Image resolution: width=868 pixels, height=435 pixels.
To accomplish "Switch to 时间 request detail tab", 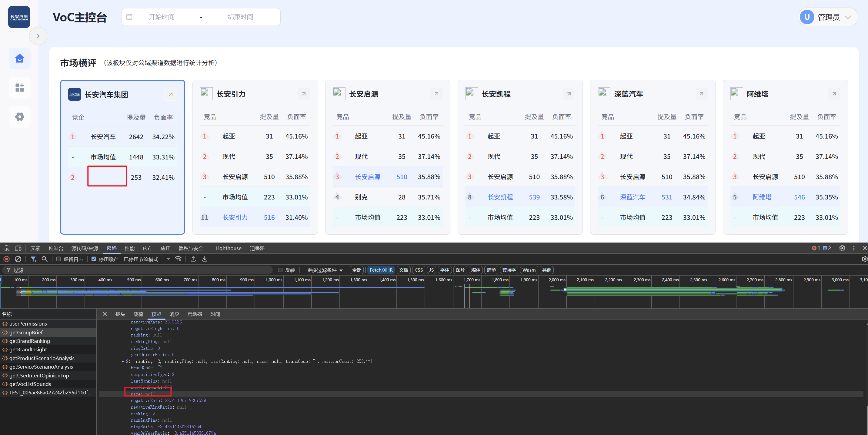I will 215,314.
